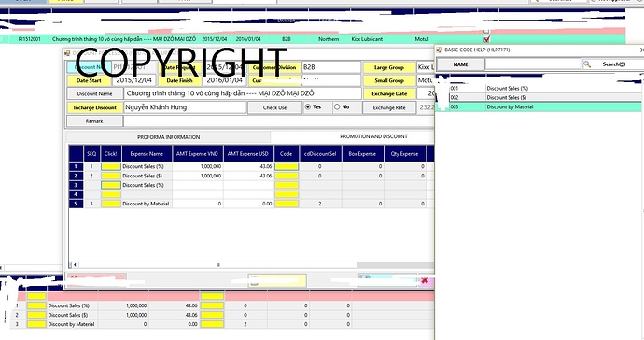Click yellow Click! cell in Discount by Material row 5
Screen dimensions: 644x340
(111, 204)
